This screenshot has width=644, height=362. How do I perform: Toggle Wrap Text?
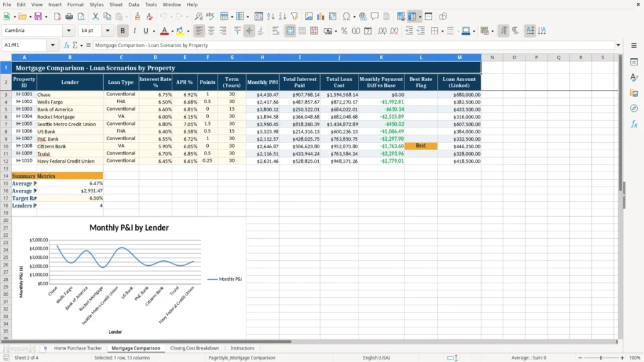[275, 31]
